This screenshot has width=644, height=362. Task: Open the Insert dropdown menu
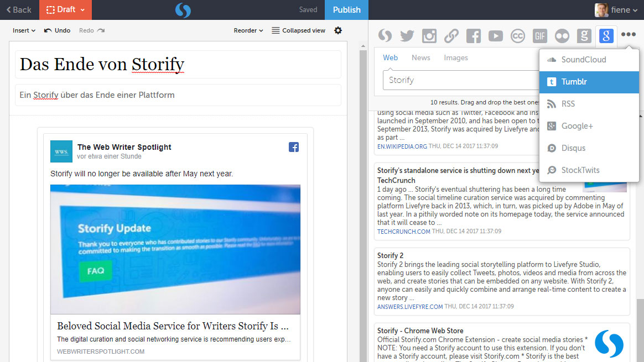24,30
